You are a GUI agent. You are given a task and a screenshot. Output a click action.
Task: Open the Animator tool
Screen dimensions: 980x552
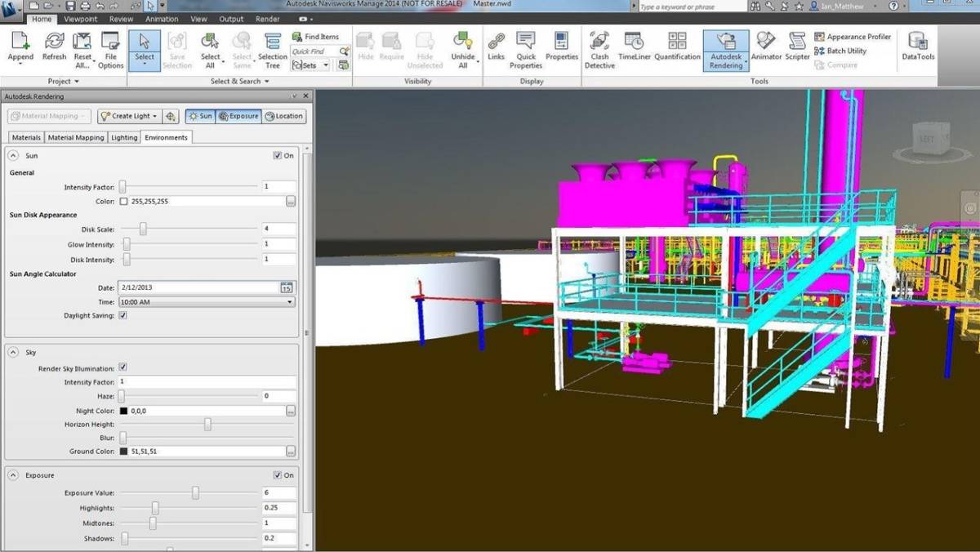coord(766,47)
